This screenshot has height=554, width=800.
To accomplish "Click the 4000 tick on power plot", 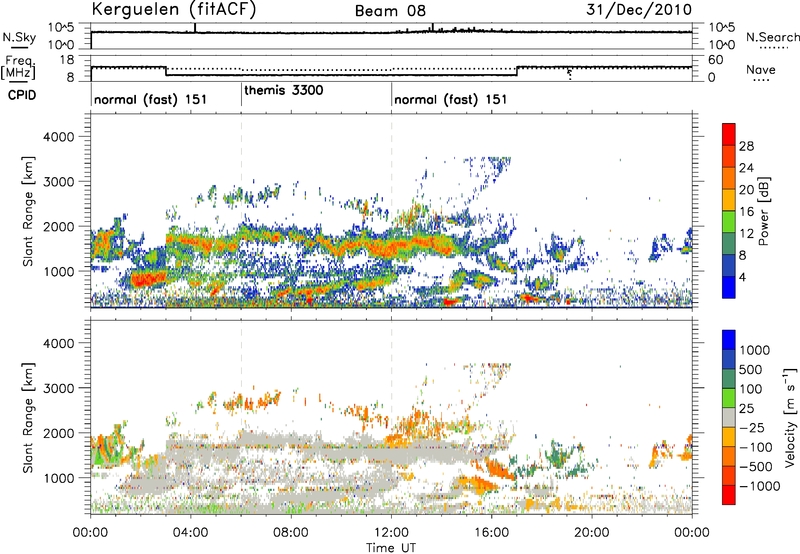I will (59, 137).
